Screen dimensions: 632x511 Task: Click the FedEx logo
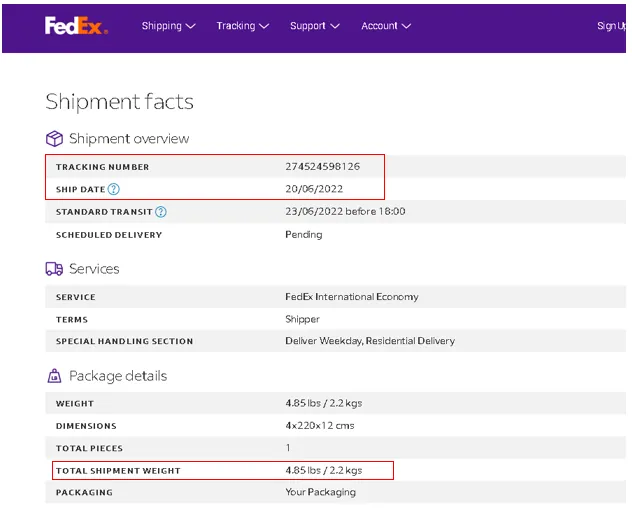(76, 26)
